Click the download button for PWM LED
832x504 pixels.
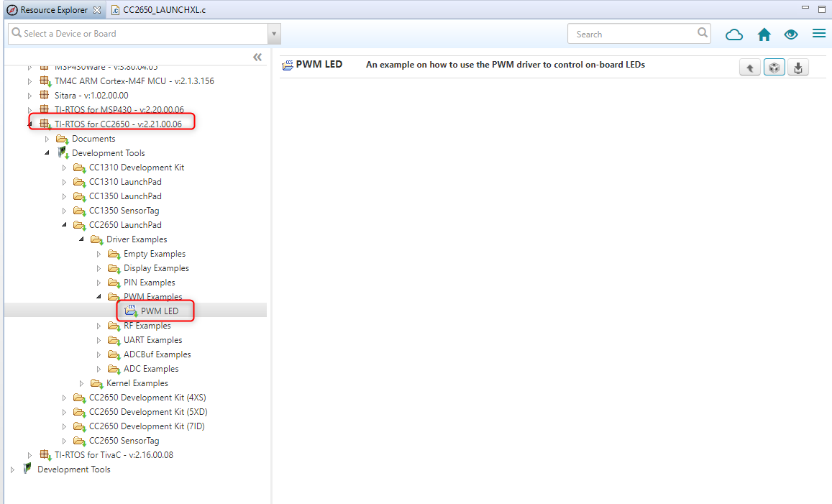pos(798,68)
